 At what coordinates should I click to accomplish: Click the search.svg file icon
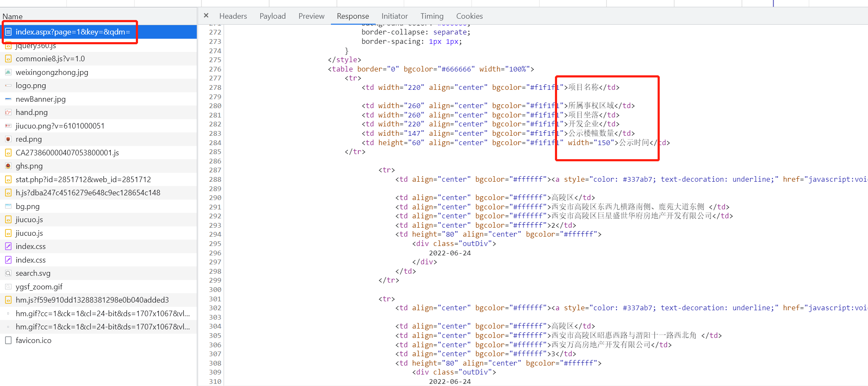click(x=8, y=273)
